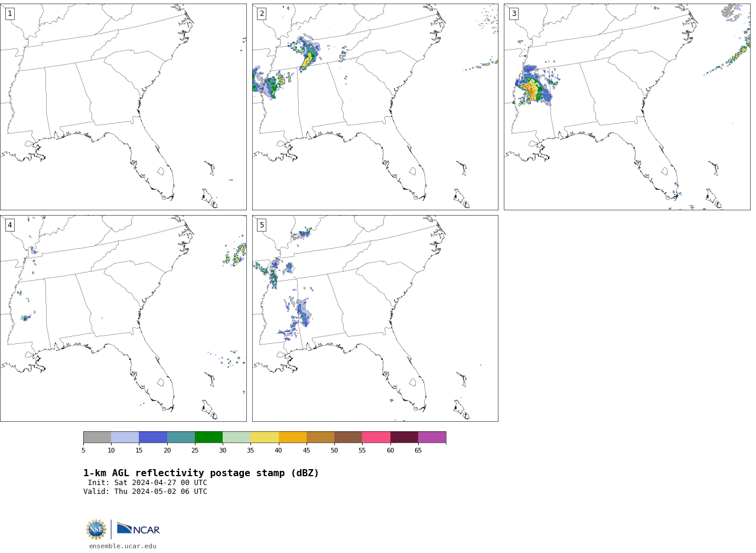This screenshot has width=756, height=553.
Task: Click the teal 20-25 dBZ swatch
Action: coord(181,437)
